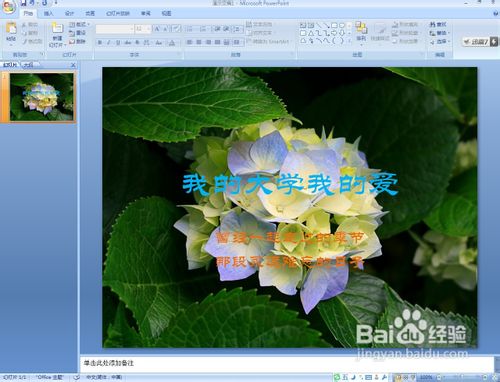Toggle justify text alignment

pos(218,42)
